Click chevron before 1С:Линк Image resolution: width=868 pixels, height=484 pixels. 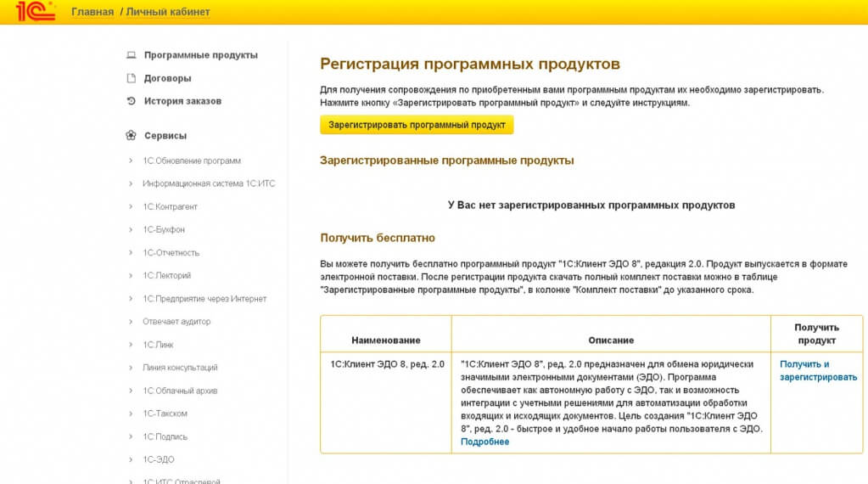point(131,345)
